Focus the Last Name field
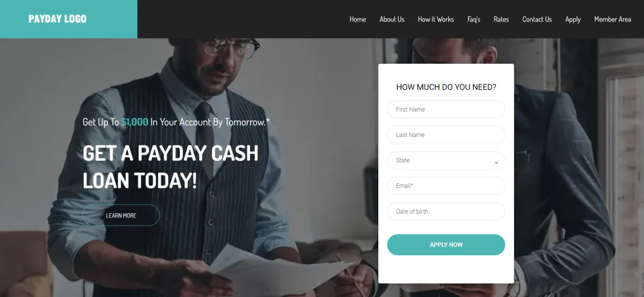This screenshot has width=644, height=297. (446, 135)
